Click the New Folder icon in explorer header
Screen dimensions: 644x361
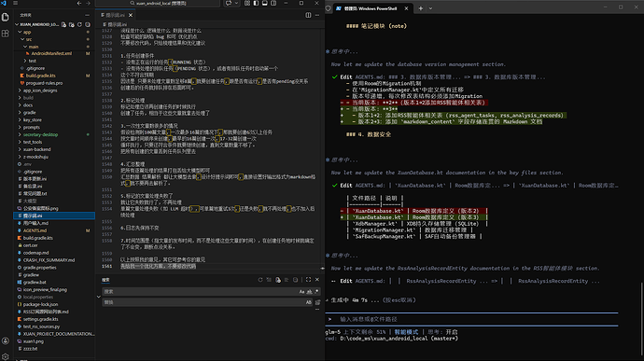pyautogui.click(x=72, y=24)
